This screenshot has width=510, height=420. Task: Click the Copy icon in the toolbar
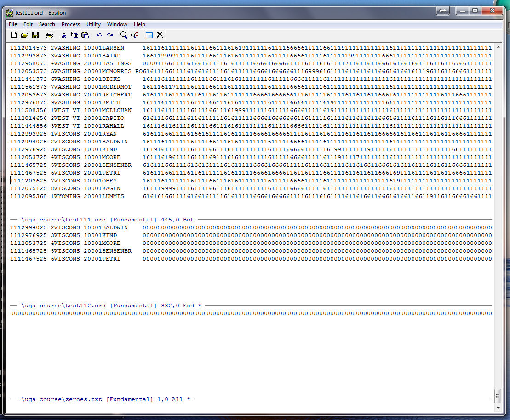[74, 35]
